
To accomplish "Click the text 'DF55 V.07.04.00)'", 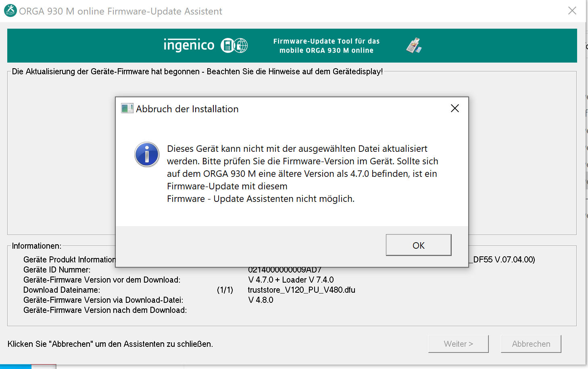I will tap(504, 260).
